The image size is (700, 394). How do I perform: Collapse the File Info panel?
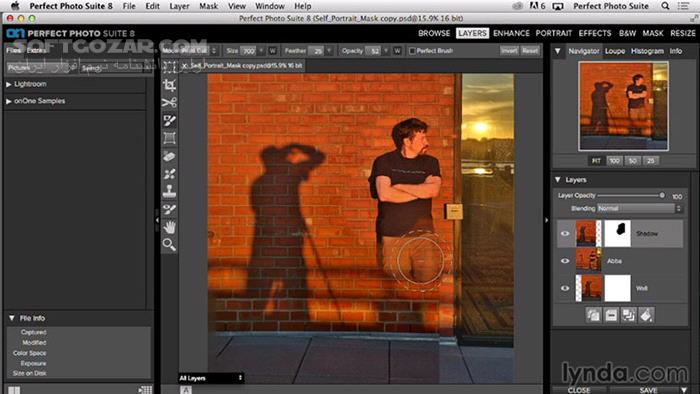coord(12,318)
